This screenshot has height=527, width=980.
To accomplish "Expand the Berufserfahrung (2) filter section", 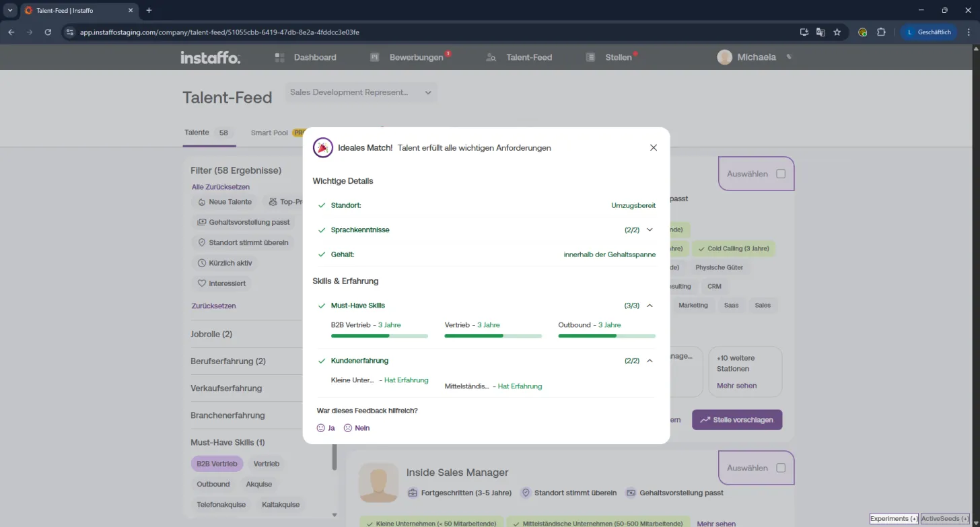I will (x=228, y=361).
